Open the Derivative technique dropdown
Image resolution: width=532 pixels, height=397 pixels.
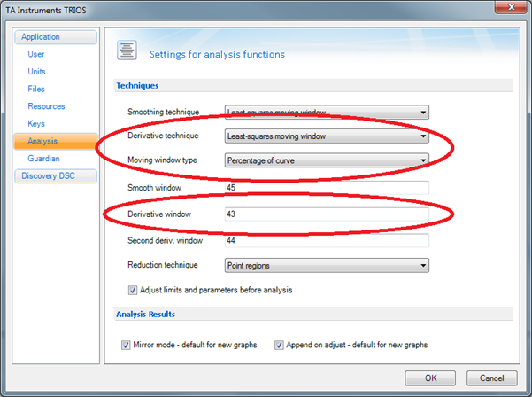(327, 136)
